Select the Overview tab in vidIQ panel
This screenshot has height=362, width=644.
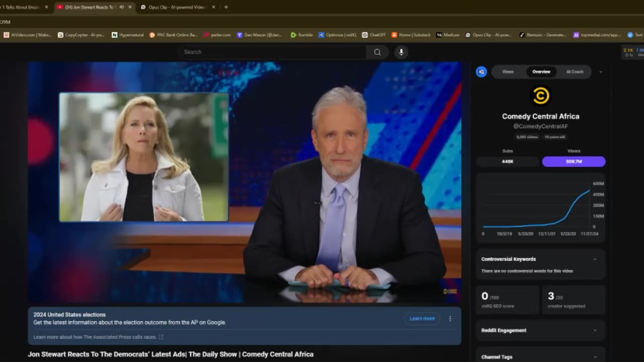[x=541, y=72]
